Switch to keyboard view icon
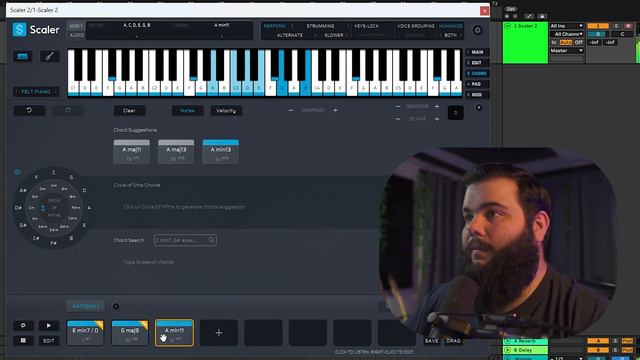The height and width of the screenshot is (360, 640). (22, 56)
